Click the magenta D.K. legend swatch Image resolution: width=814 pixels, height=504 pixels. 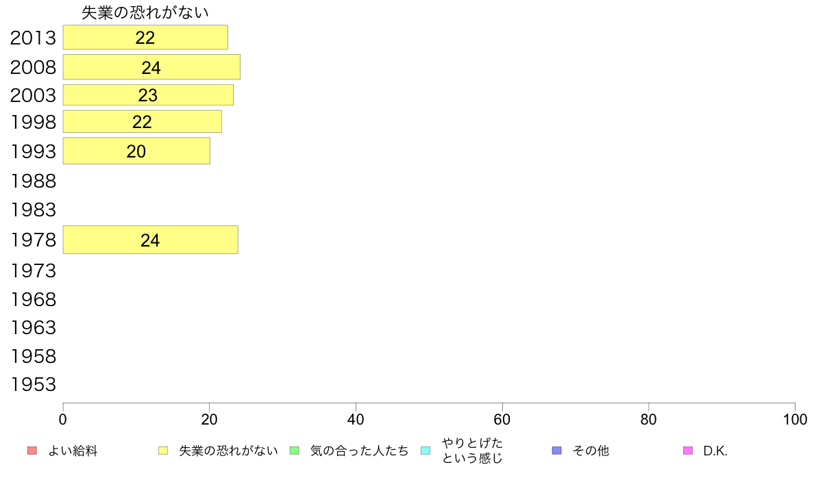pos(688,451)
